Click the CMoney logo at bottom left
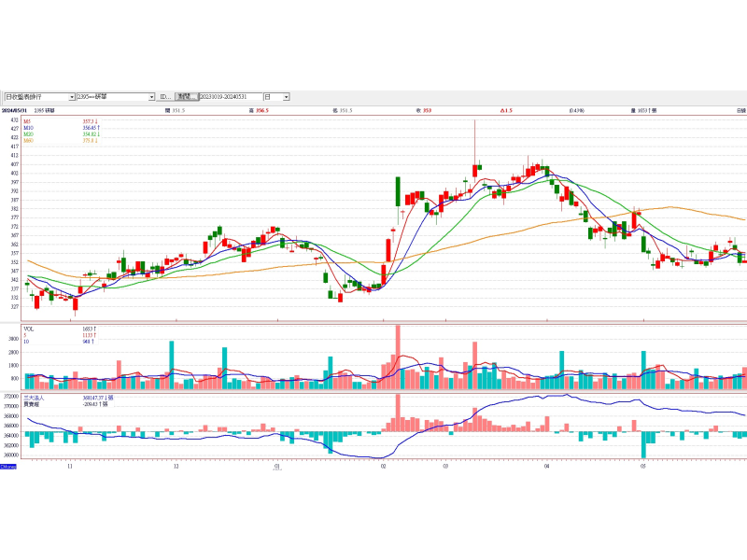Viewport: 747px width, 560px height. point(8,467)
